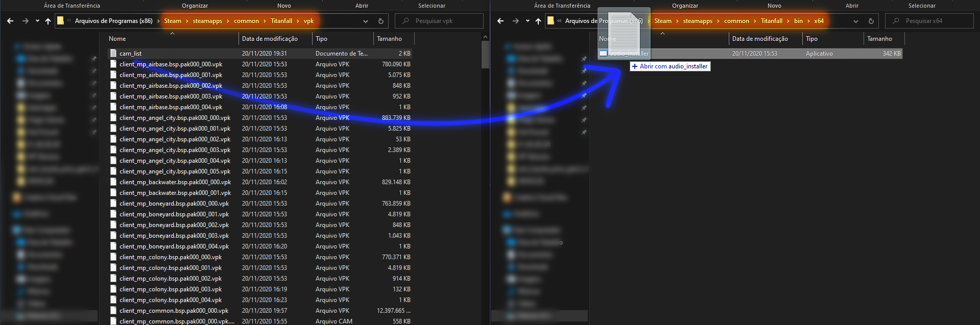Go up one folder in x64 window
The width and height of the screenshot is (980, 325).
tap(538, 21)
